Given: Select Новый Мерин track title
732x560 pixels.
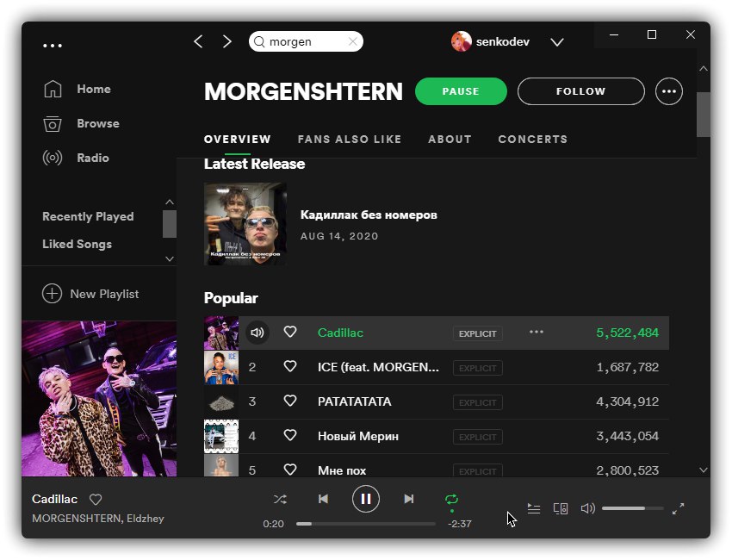Looking at the screenshot, I should click(358, 436).
